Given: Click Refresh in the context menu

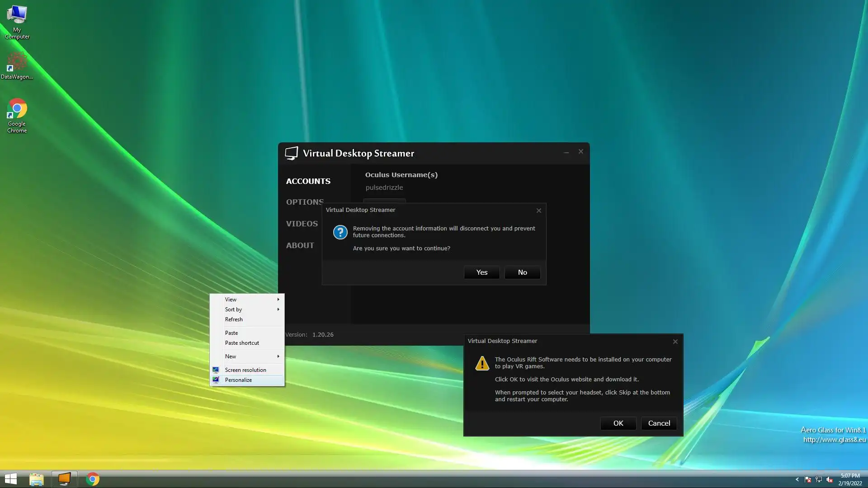Looking at the screenshot, I should click(x=234, y=319).
